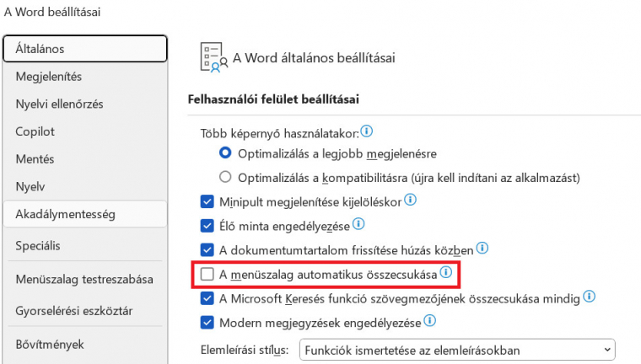Uncheck Minipult megjelenítése kijelöléskor
Viewport: 641px width, 364px height.
click(207, 202)
